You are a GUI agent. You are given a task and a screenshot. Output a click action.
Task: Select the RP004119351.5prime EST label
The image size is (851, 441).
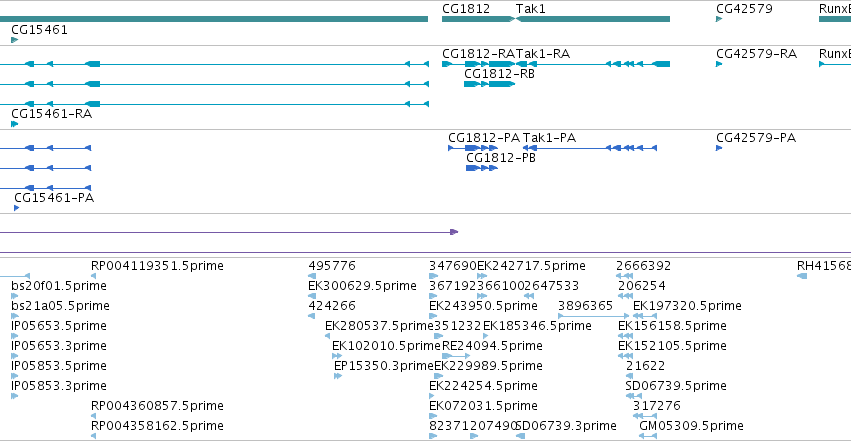coord(157,266)
